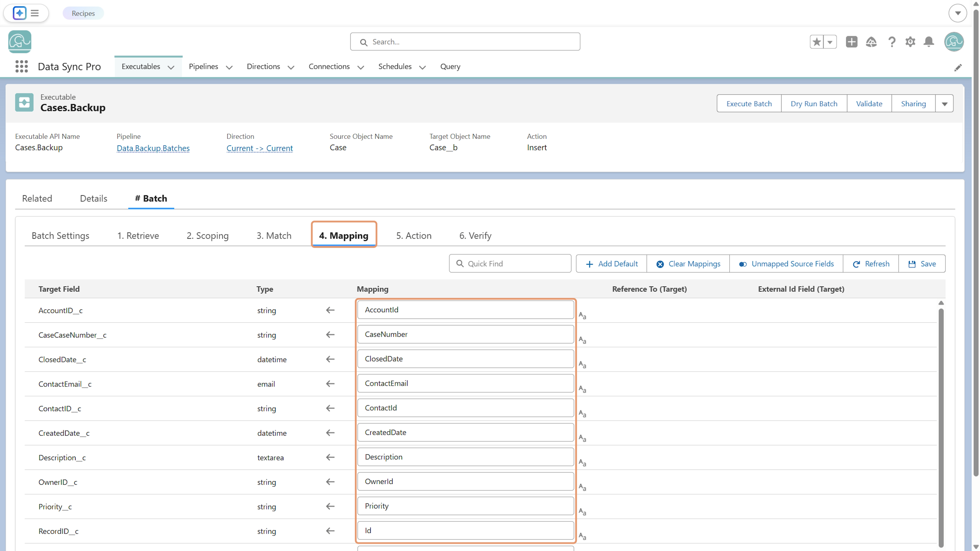Open the Current -> Current direction link
Viewport: 980px width, 551px height.
(x=260, y=148)
